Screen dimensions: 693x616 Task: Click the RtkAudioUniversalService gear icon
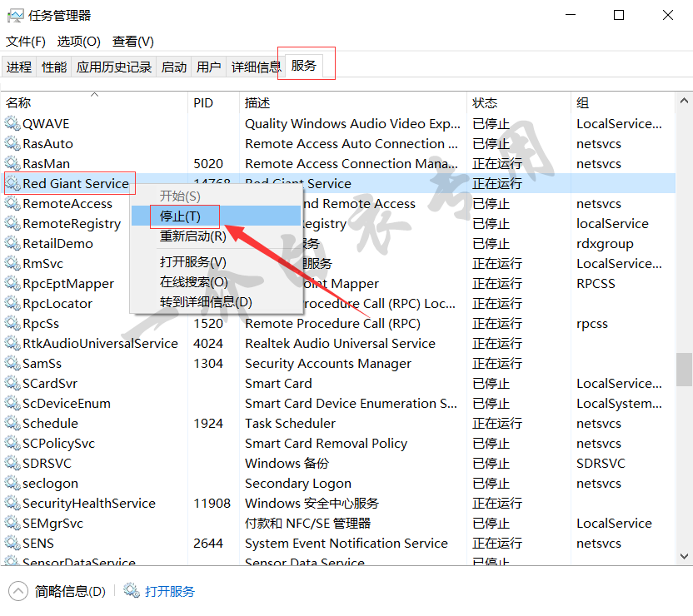click(x=12, y=344)
